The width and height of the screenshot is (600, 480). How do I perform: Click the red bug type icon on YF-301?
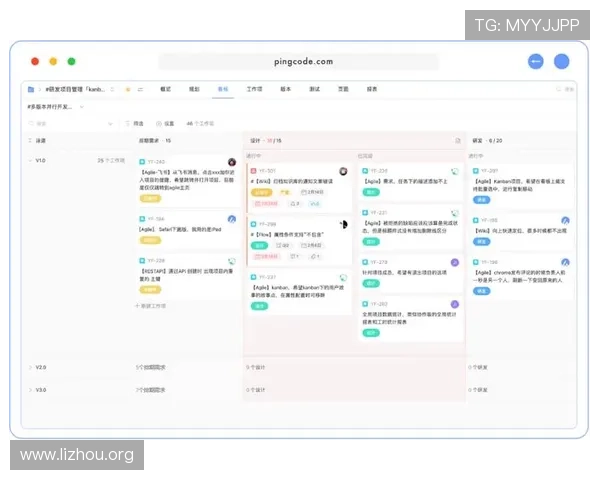(253, 171)
